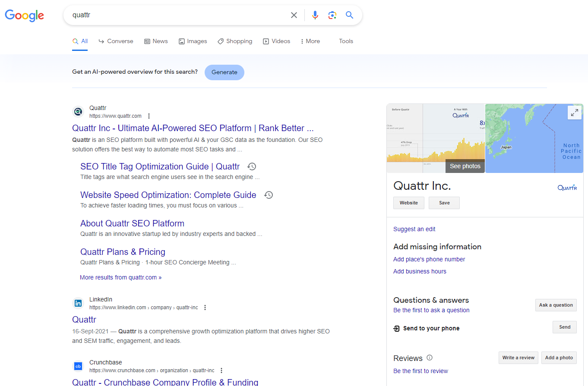Click history icon beside Website Speed Optimization

[x=269, y=195]
